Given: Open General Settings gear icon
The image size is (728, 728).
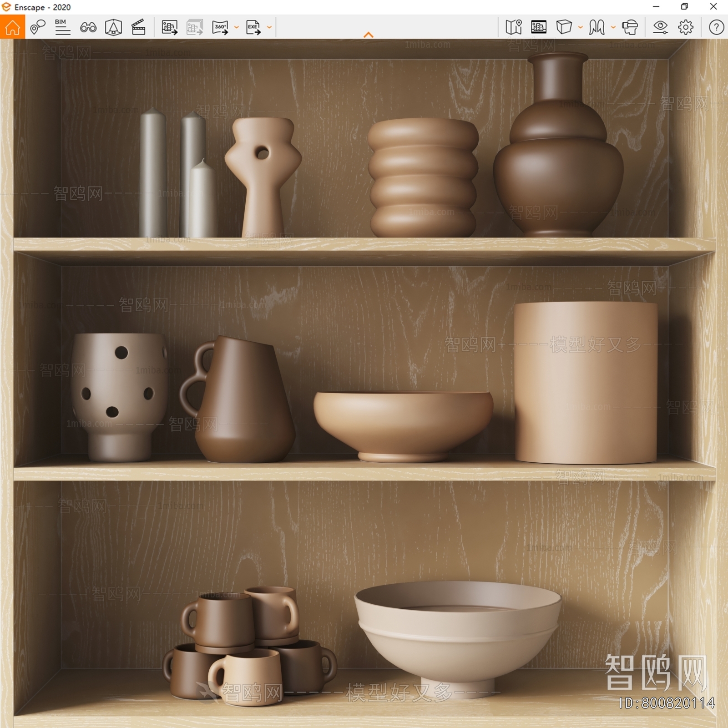Looking at the screenshot, I should coord(686,27).
